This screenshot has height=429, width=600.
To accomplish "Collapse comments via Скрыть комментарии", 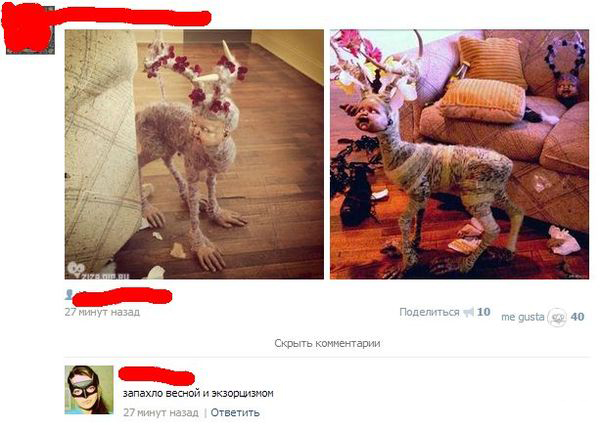I will pyautogui.click(x=327, y=343).
